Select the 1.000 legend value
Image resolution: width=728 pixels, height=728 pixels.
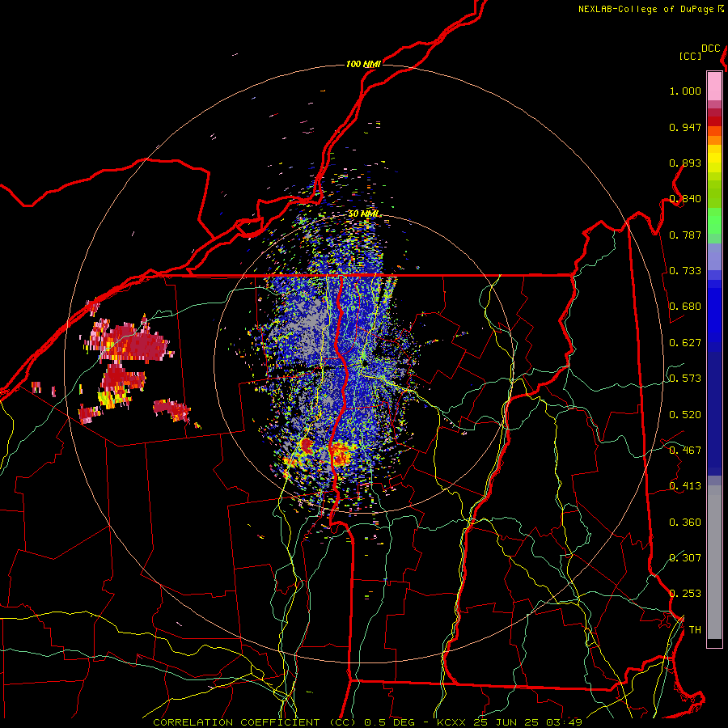[x=685, y=91]
